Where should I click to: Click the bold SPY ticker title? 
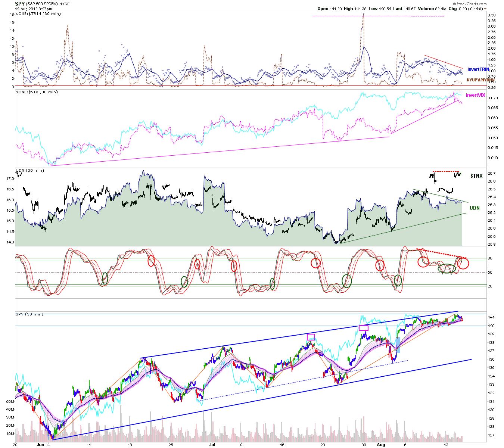pos(20,4)
